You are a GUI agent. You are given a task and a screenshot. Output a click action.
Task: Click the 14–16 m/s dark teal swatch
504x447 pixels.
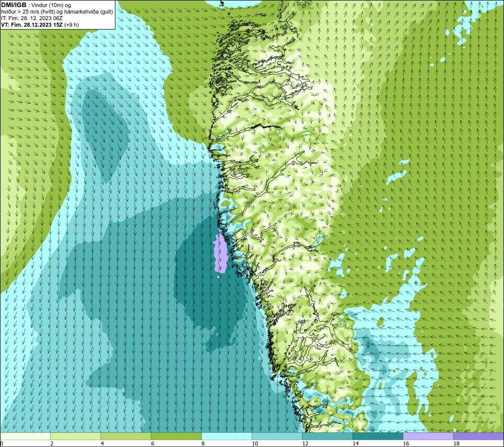tap(377, 436)
